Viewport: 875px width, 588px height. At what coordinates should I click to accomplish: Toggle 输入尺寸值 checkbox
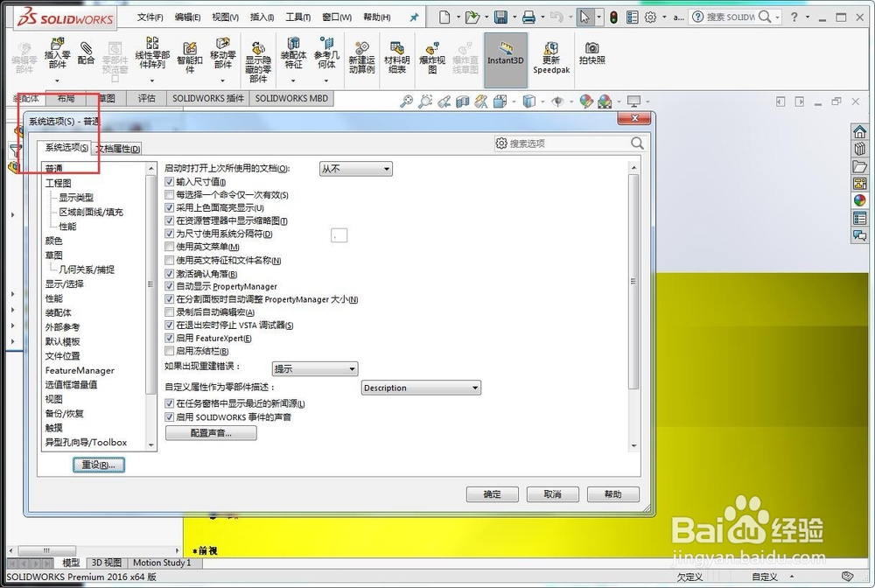170,182
